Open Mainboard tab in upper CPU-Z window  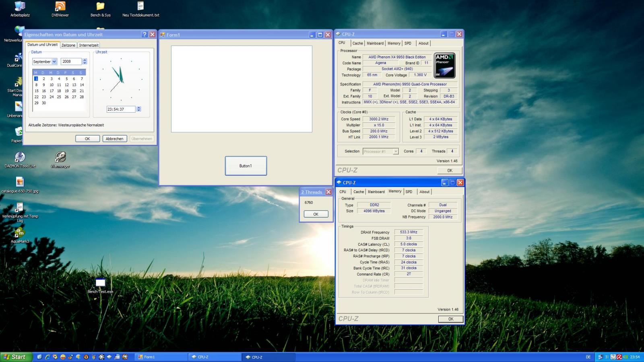click(x=375, y=43)
